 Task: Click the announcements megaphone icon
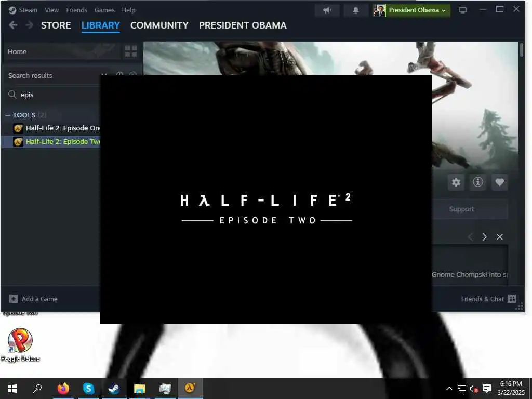click(x=327, y=10)
